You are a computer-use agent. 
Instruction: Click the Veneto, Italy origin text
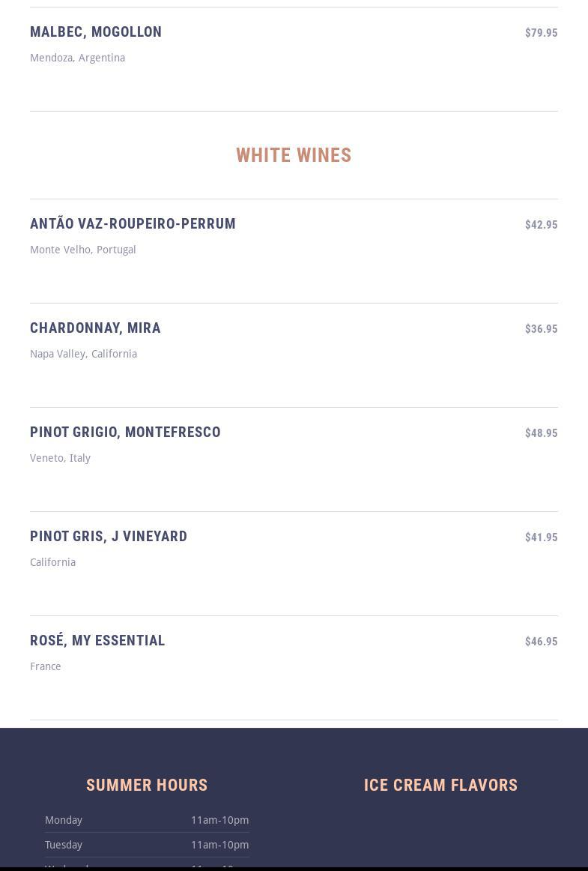[60, 458]
